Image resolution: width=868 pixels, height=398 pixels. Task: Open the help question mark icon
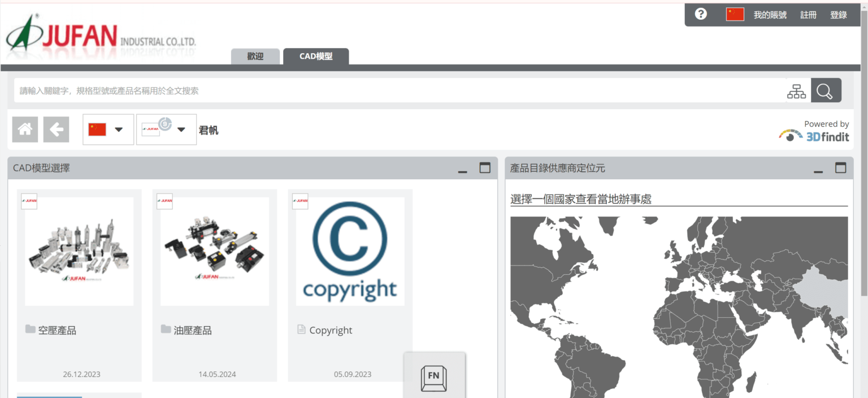[x=701, y=14]
